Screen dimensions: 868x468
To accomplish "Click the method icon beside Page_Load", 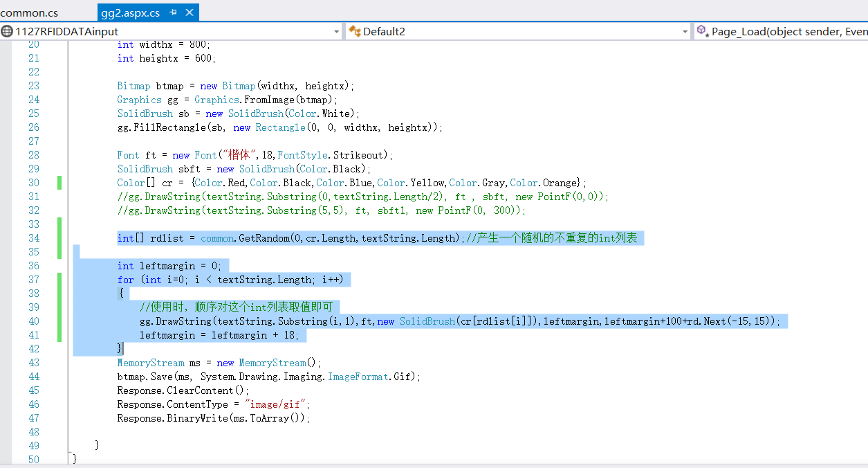I will point(703,31).
